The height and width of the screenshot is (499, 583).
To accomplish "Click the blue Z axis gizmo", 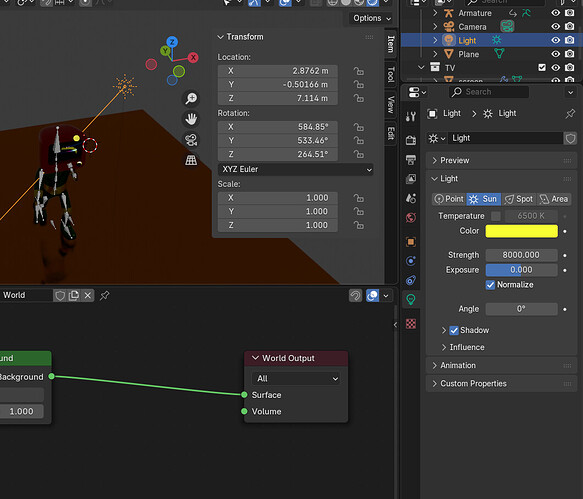I will tap(172, 42).
